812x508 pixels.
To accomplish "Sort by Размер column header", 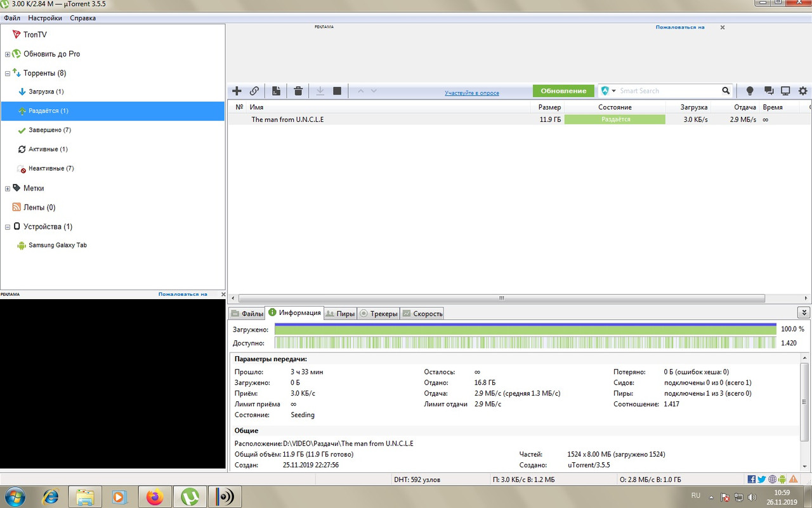I will click(x=549, y=107).
